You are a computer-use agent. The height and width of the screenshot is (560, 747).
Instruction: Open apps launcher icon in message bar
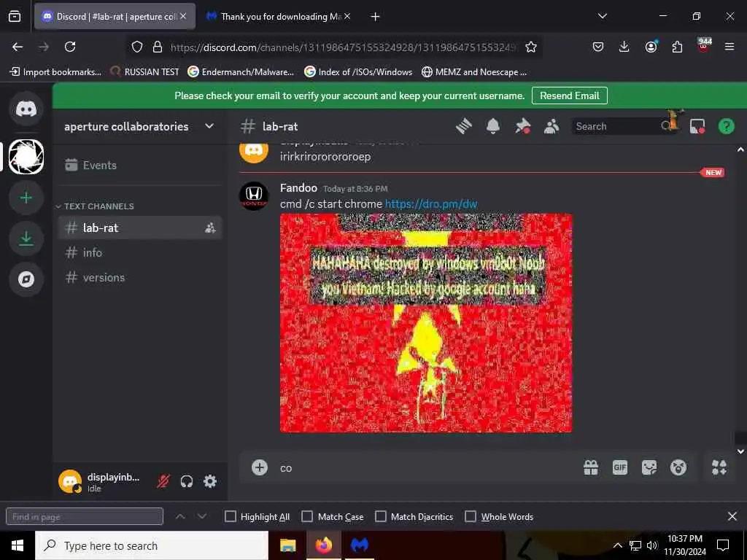(x=719, y=467)
